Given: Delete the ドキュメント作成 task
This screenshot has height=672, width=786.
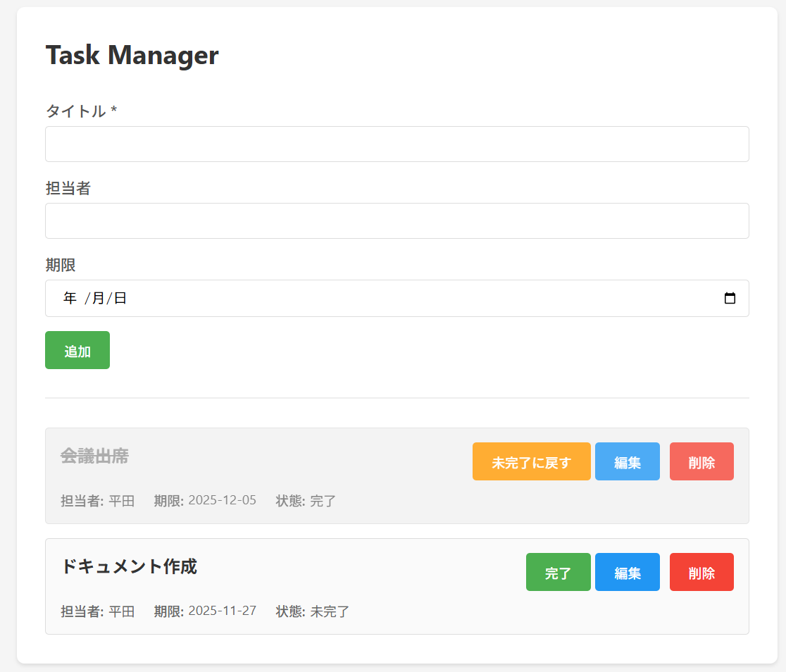Looking at the screenshot, I should coord(701,573).
